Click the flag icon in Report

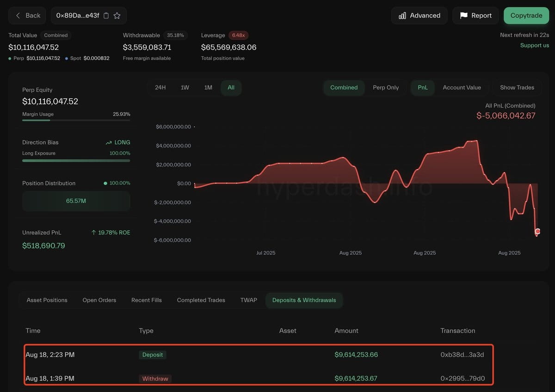[463, 16]
